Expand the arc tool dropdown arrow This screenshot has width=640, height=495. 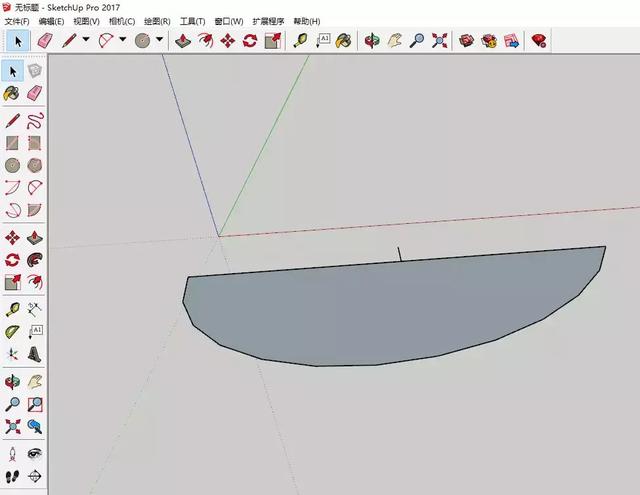[x=122, y=40]
